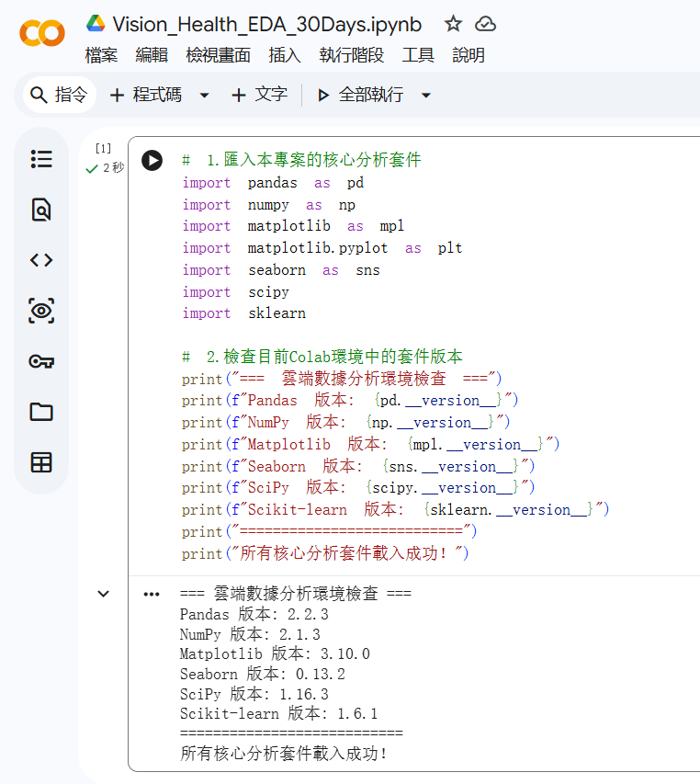Expand the 程式碼 dropdown arrow
This screenshot has height=784, width=700.
pos(204,95)
